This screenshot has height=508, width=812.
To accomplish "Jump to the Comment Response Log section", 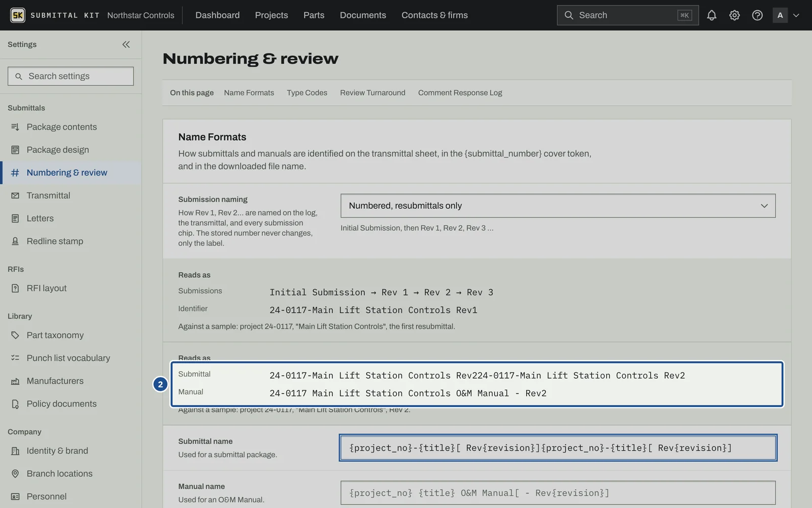I will tap(460, 93).
